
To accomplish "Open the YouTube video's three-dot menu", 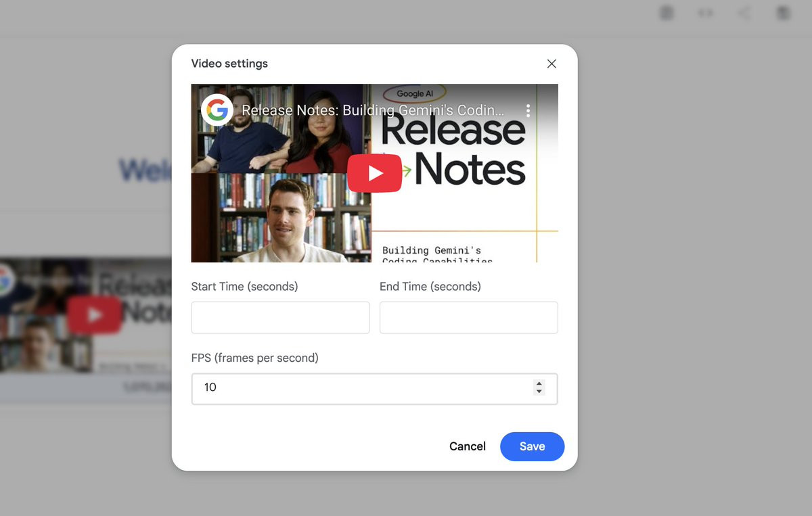I will point(528,111).
